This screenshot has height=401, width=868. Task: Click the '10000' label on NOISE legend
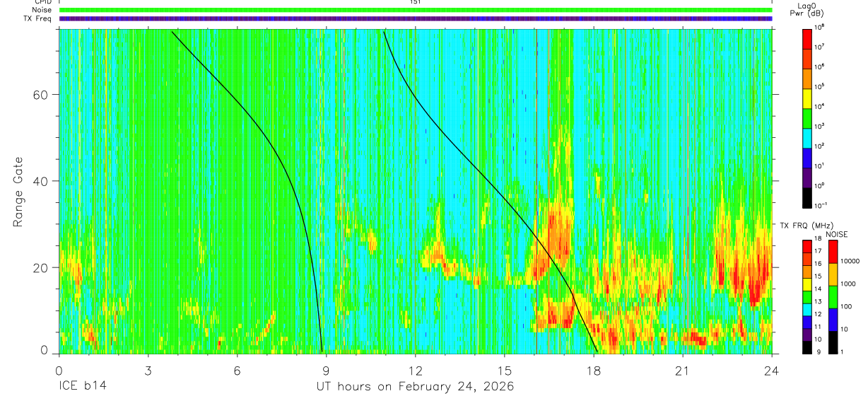coord(852,261)
